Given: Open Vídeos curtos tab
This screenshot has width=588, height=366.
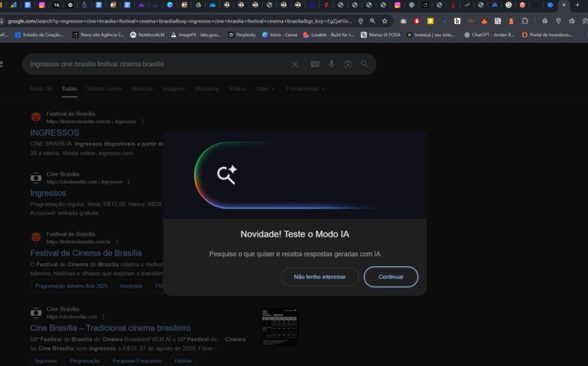Looking at the screenshot, I should pos(104,89).
